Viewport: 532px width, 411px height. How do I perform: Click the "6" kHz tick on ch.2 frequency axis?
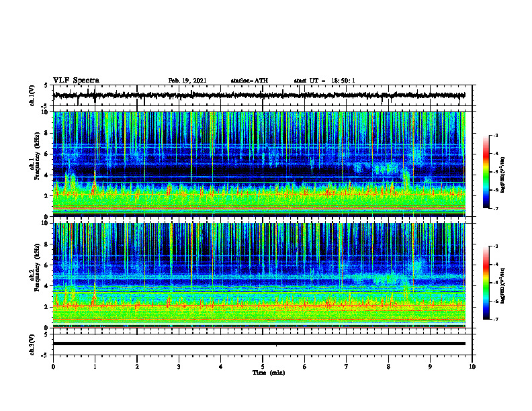pos(47,265)
